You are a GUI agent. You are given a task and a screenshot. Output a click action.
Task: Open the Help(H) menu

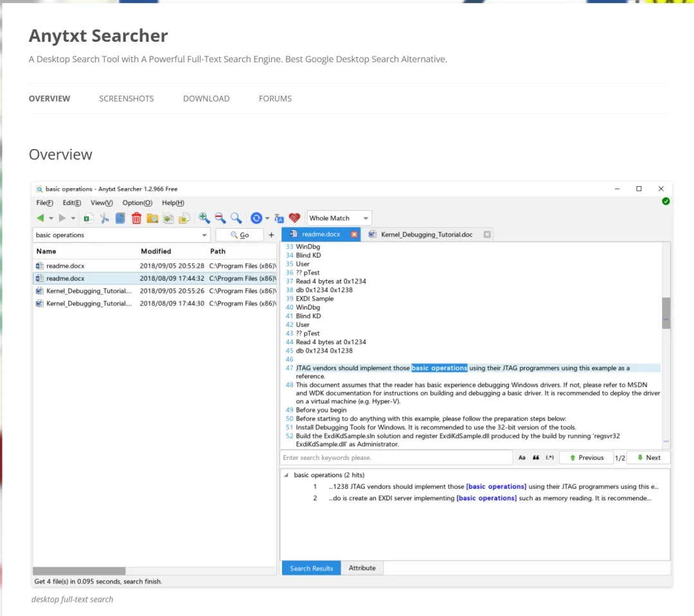(x=173, y=203)
